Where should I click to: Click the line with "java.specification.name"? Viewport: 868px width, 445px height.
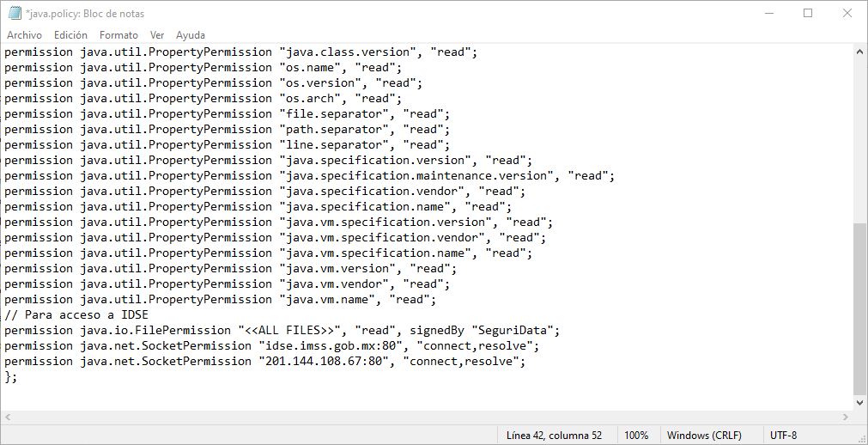[x=258, y=207]
